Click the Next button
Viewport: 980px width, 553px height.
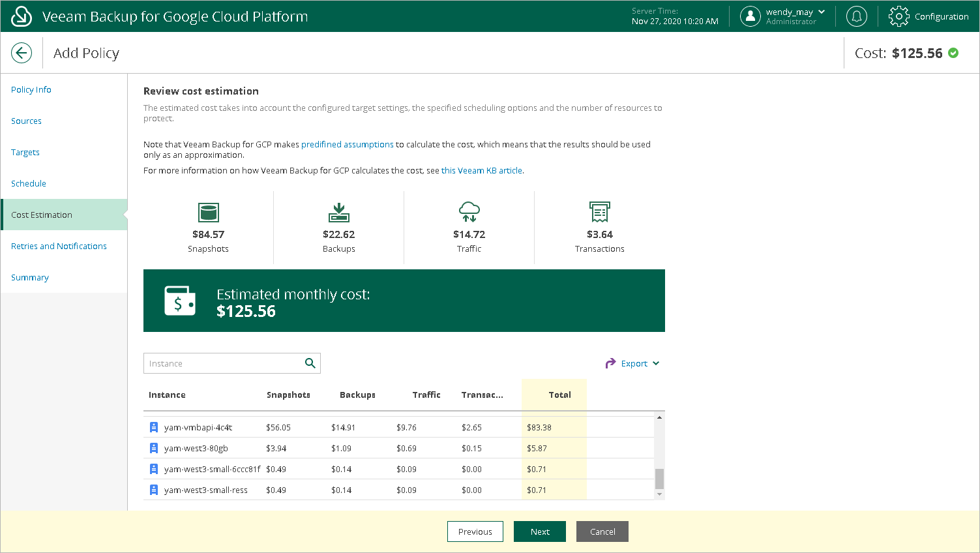pos(540,531)
